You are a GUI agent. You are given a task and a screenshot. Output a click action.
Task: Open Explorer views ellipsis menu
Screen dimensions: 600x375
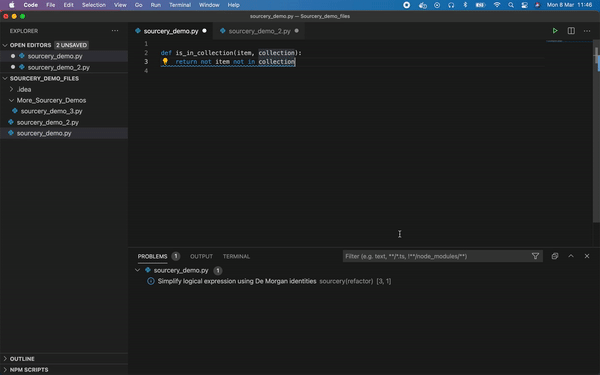115,31
